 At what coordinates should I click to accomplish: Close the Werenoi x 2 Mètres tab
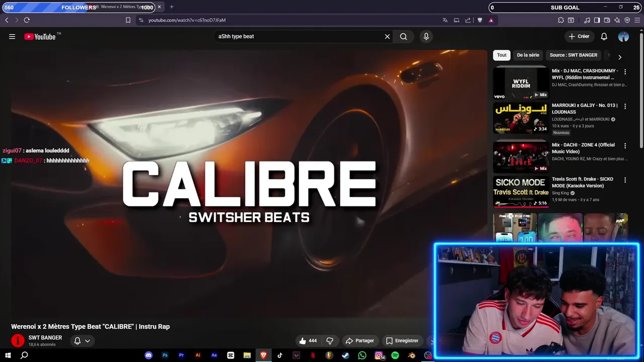click(x=159, y=7)
